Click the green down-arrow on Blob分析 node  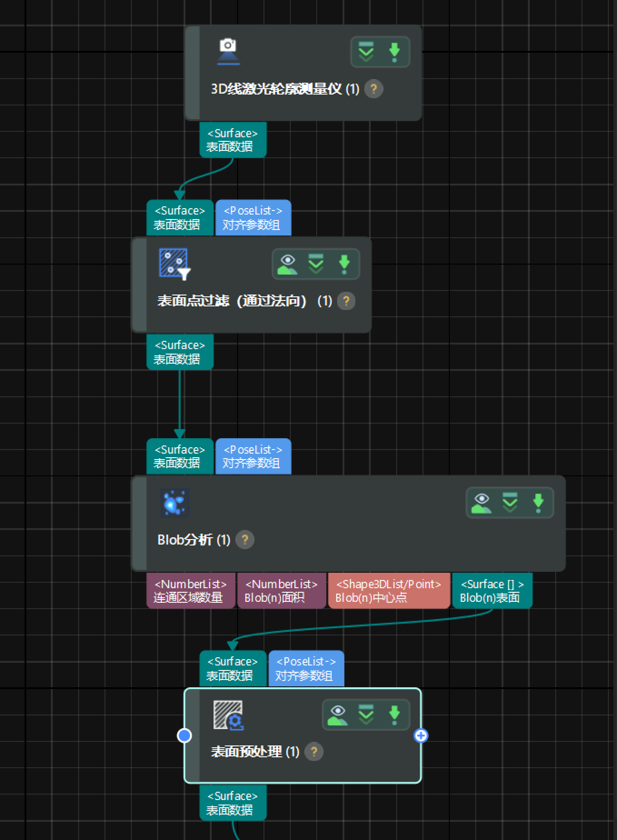(538, 503)
